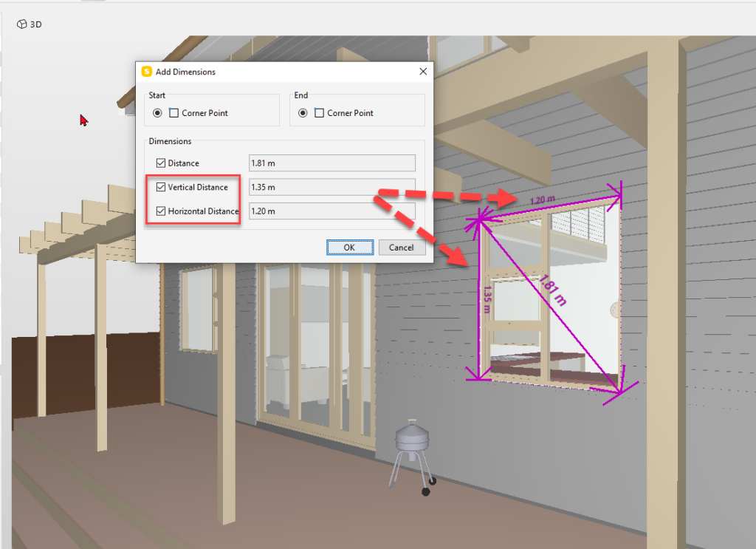Cancel the Add Dimensions dialog
Screen dimensions: 756x549
point(401,248)
